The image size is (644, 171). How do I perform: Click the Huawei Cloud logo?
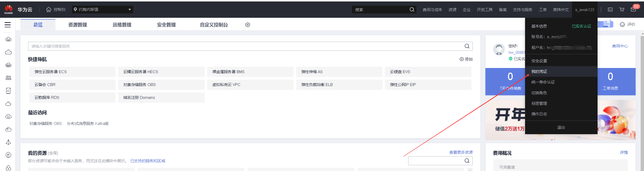9,10
